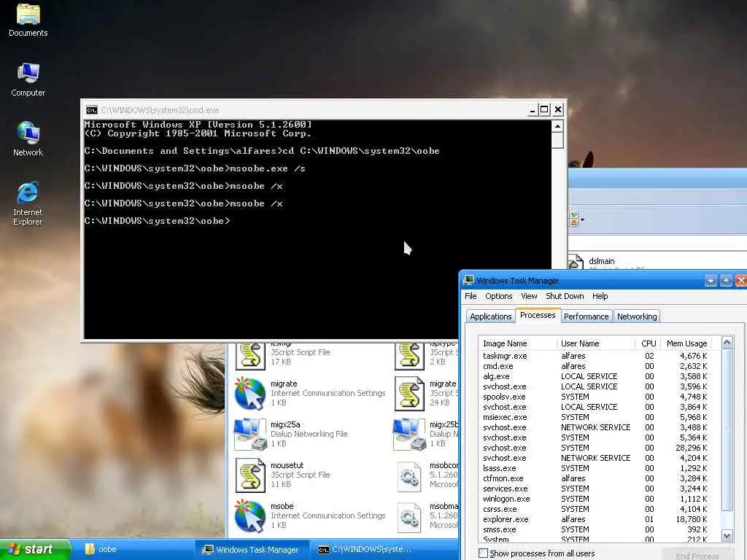Open the Network desktop icon

coord(28,139)
